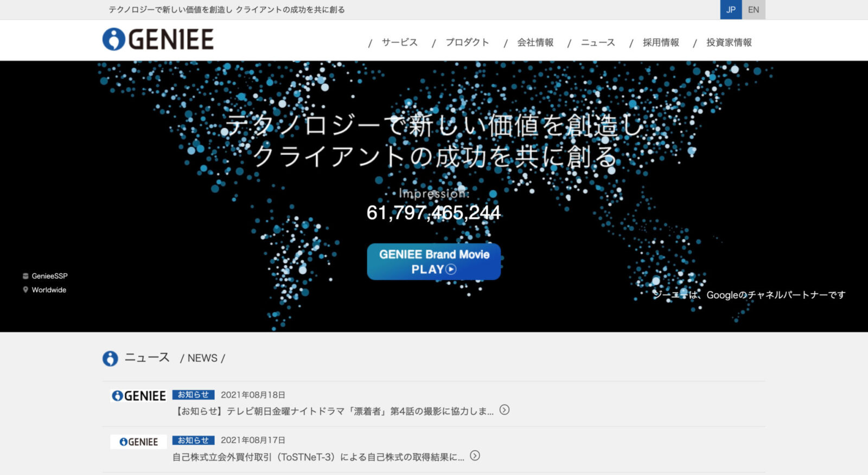
Task: Click GENIEE thumbnail of August 18 news
Action: 138,396
